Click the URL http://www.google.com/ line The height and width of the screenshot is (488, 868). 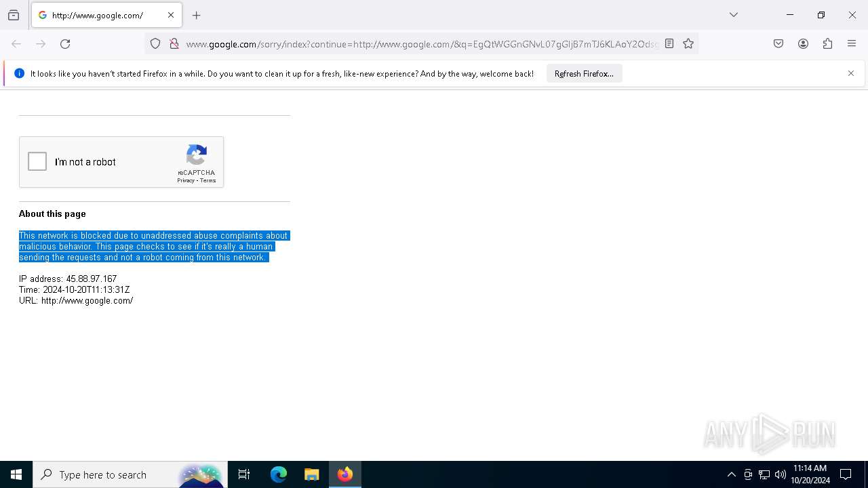click(x=76, y=300)
